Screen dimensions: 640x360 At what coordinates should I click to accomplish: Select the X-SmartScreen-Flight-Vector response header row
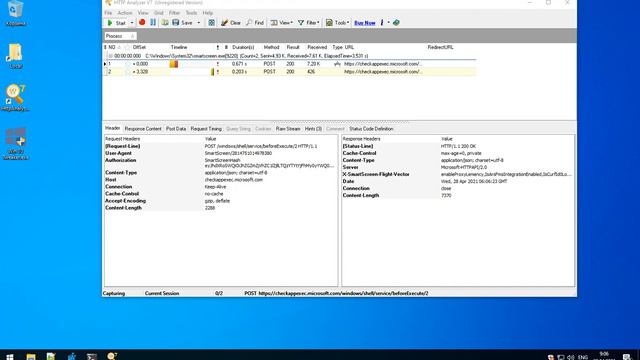458,174
